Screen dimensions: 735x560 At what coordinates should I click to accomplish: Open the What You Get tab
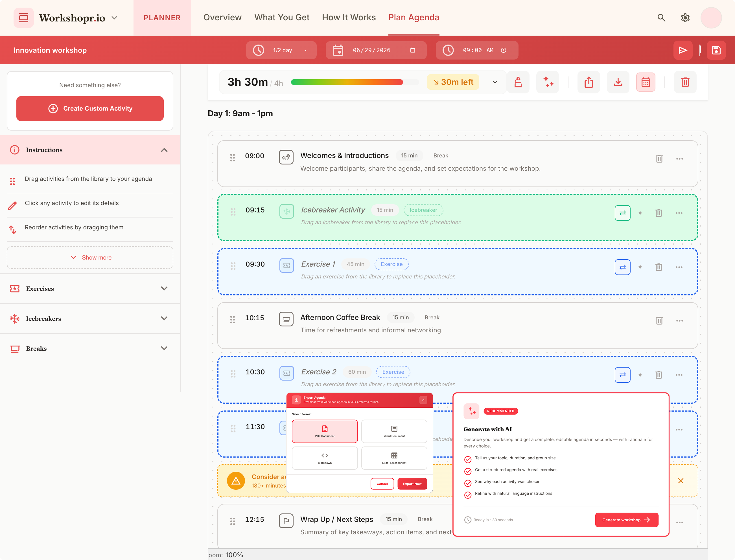pyautogui.click(x=282, y=17)
